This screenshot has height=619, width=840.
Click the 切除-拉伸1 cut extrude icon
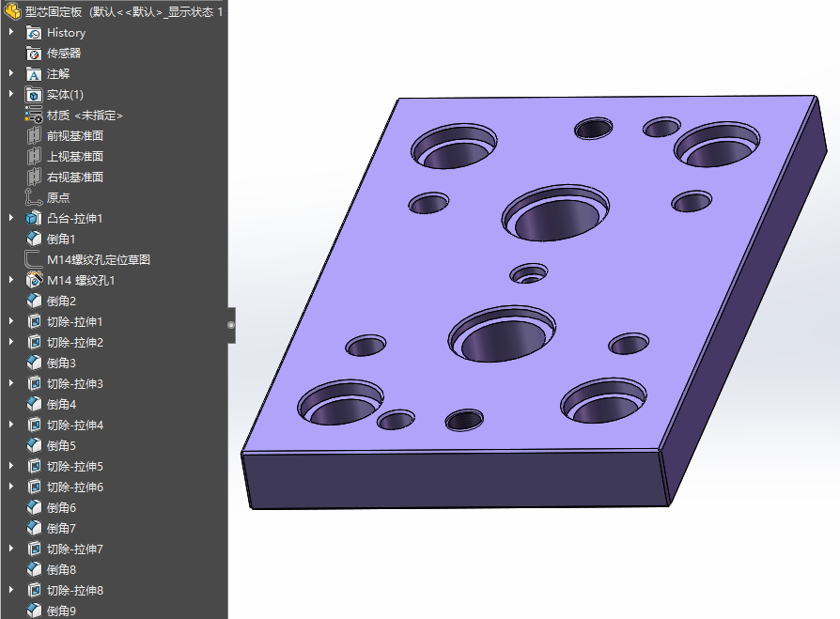coord(34,322)
